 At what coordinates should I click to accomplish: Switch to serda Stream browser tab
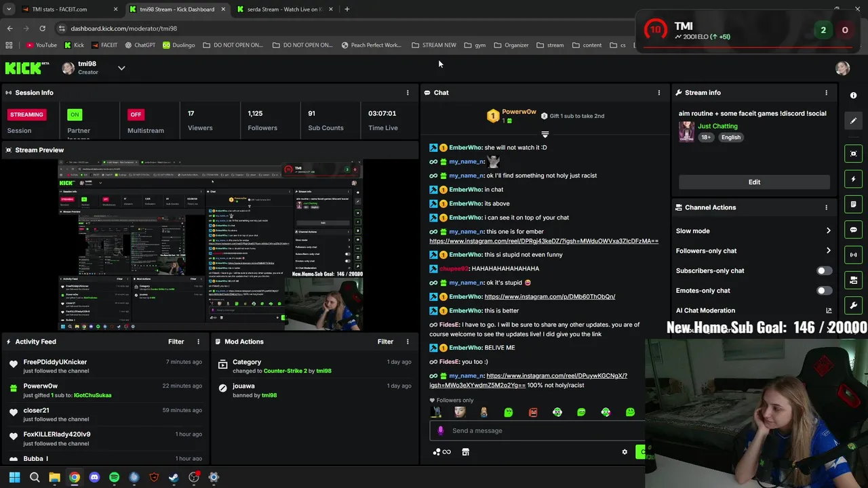pos(285,9)
